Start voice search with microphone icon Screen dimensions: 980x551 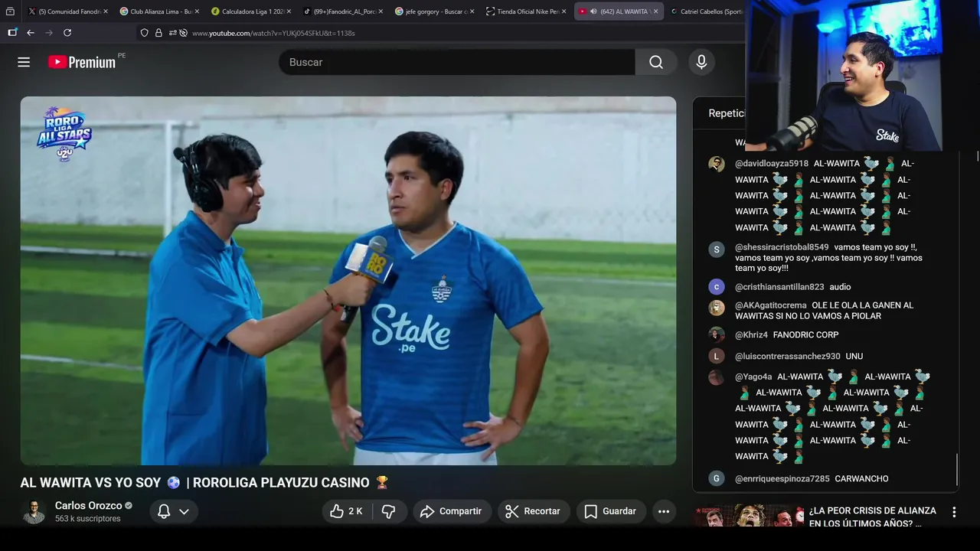(x=701, y=62)
